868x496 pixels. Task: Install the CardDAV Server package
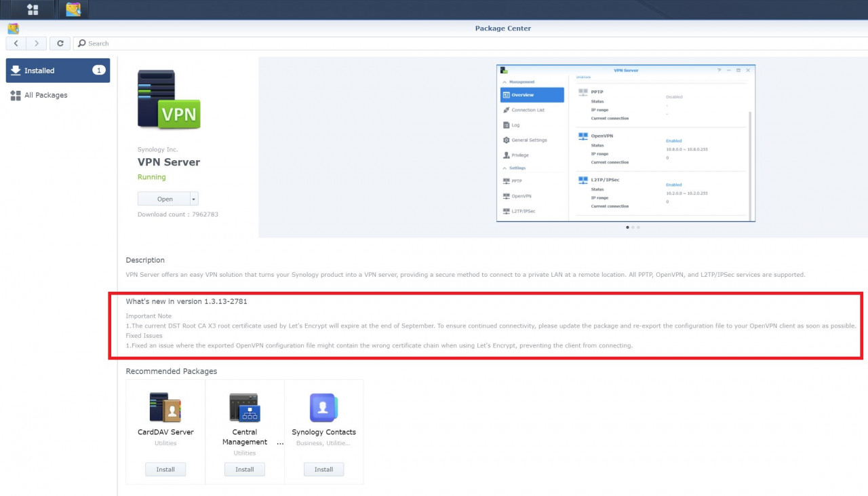coord(165,469)
